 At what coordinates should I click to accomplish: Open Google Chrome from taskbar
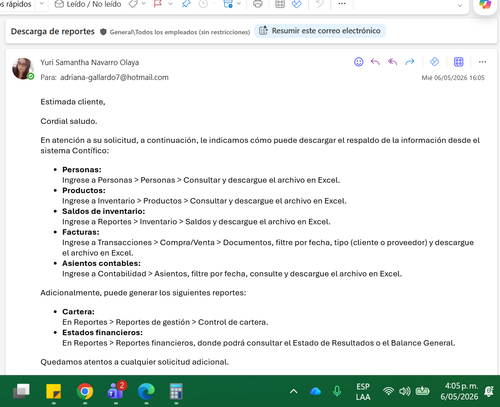[x=85, y=391]
